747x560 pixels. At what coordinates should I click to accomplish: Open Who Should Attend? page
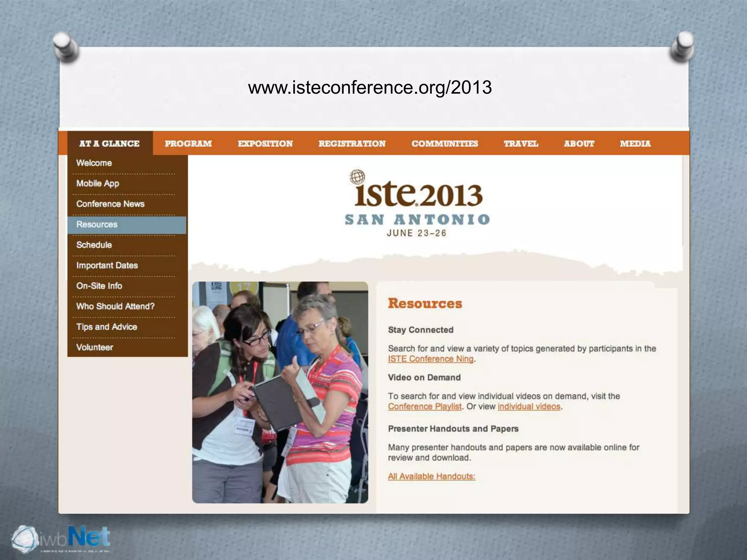pyautogui.click(x=115, y=306)
